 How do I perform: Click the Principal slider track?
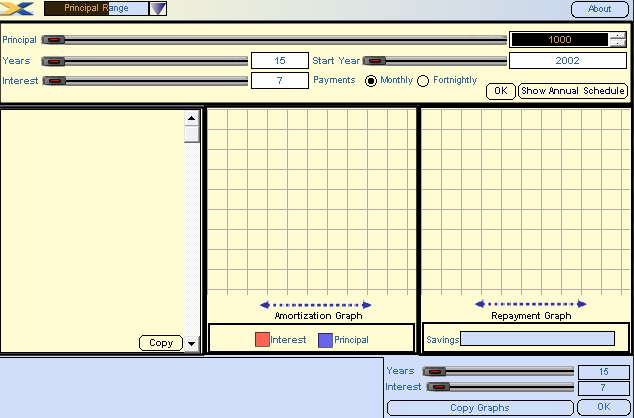pyautogui.click(x=274, y=40)
